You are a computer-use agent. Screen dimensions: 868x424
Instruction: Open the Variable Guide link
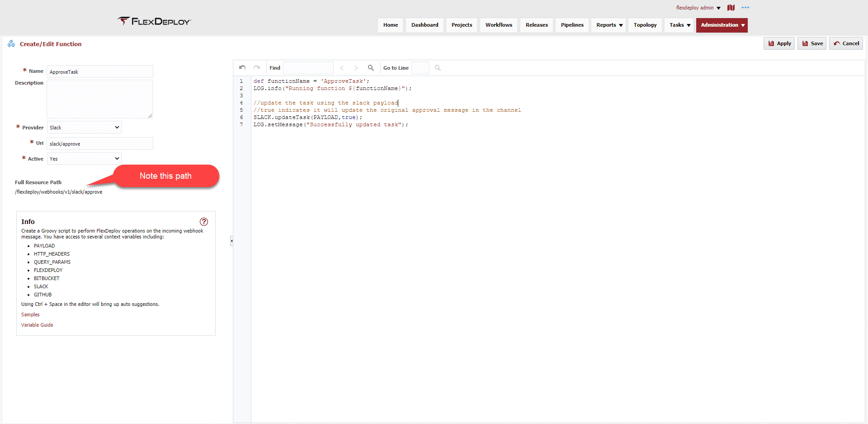tap(37, 325)
